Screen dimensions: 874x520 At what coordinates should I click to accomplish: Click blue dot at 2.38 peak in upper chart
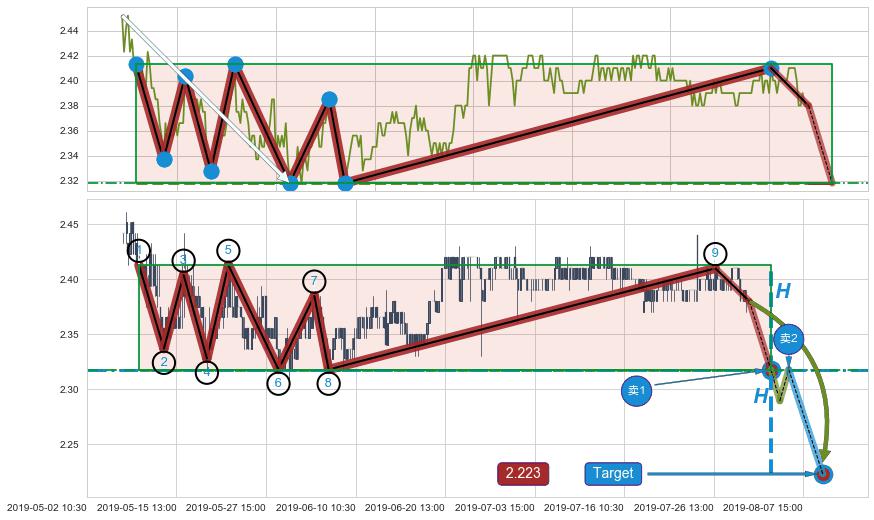(329, 99)
